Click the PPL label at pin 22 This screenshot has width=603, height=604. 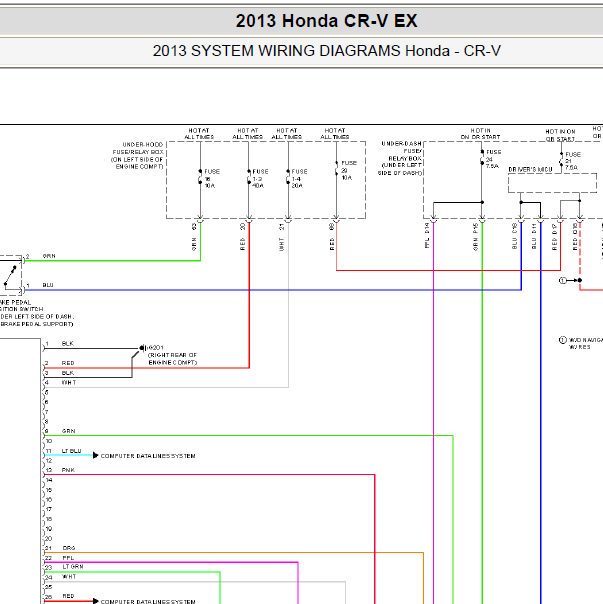(x=68, y=558)
